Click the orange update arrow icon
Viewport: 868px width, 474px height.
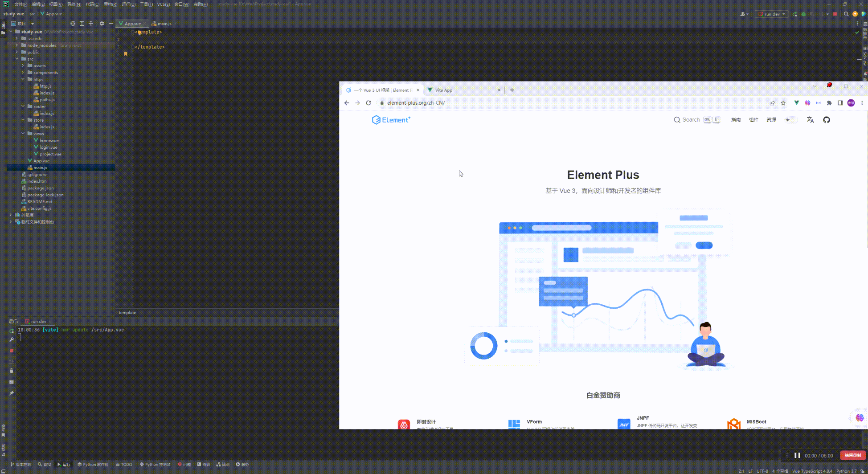[x=855, y=14]
